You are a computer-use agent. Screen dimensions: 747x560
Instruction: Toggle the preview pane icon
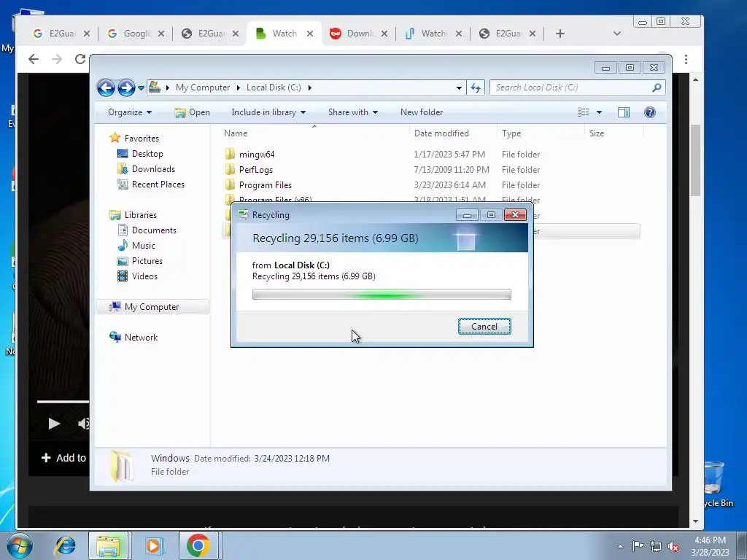pos(623,112)
